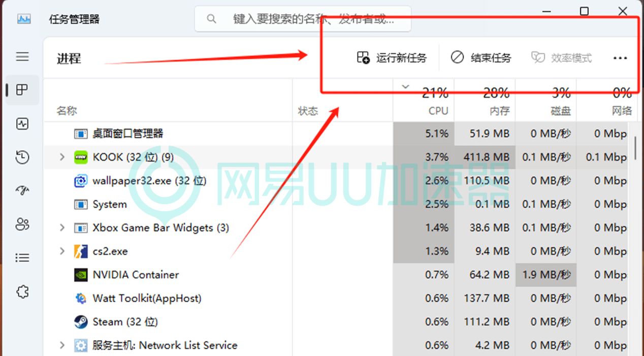Click the 110.5 MB memory value

pos(486,181)
